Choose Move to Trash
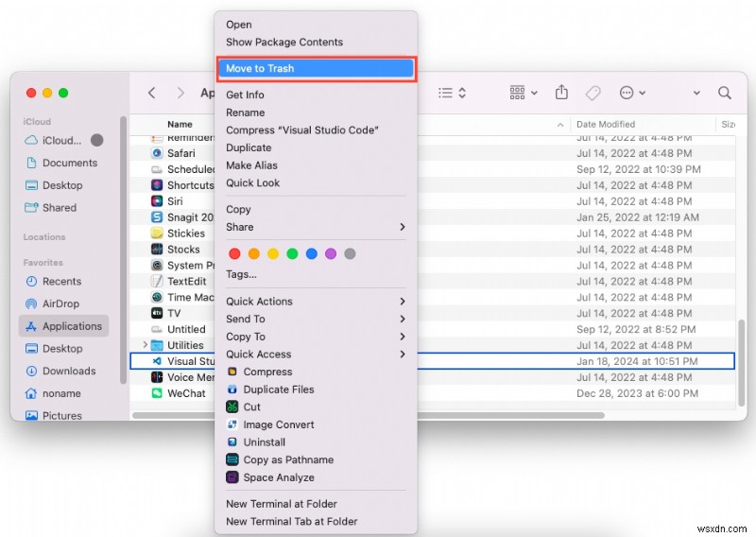Screen dimensions: 756x537 (316, 68)
